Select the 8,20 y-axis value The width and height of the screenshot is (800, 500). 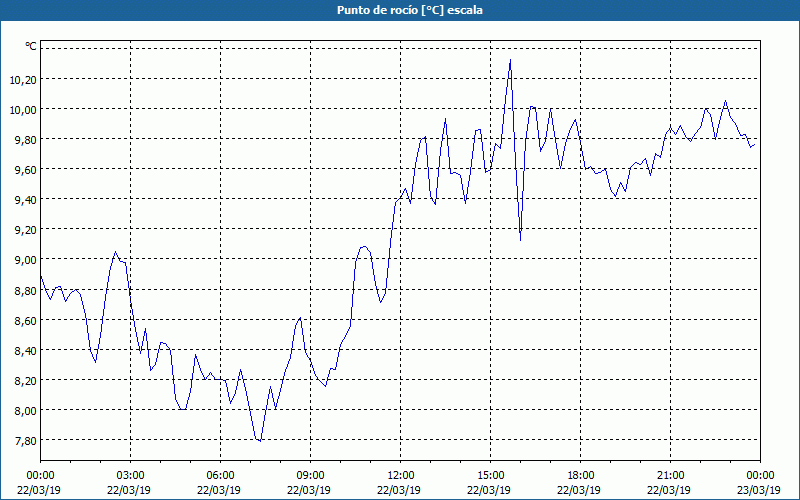click(x=27, y=381)
